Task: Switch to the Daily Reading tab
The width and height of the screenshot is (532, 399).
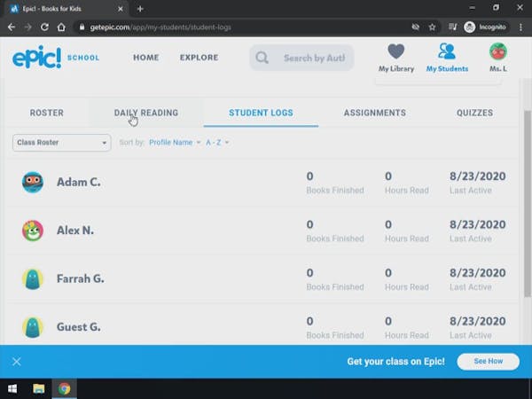Action: pyautogui.click(x=146, y=113)
